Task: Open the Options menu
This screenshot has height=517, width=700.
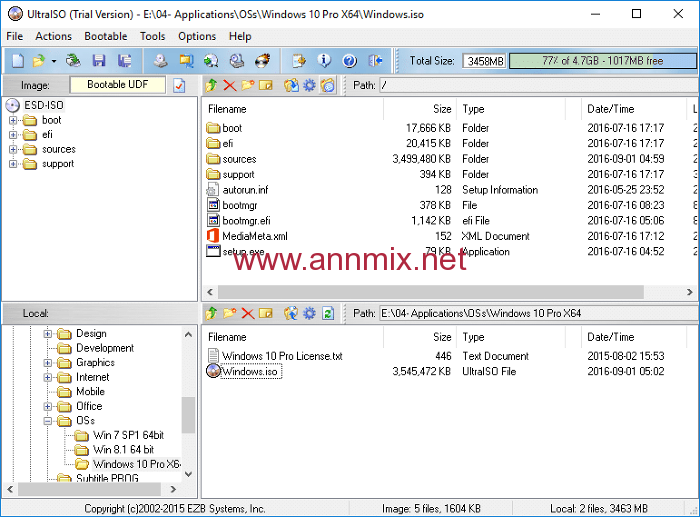Action: pyautogui.click(x=197, y=36)
